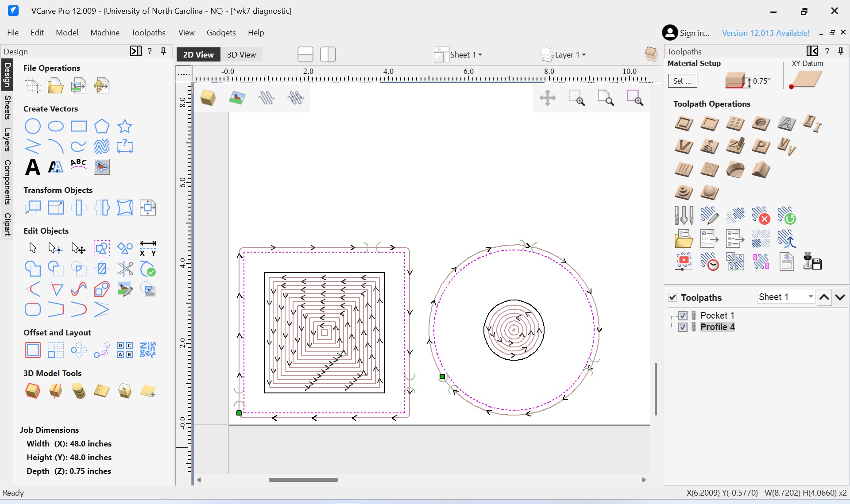Open the Sheet 1 dropdown in toolbar

pos(466,55)
